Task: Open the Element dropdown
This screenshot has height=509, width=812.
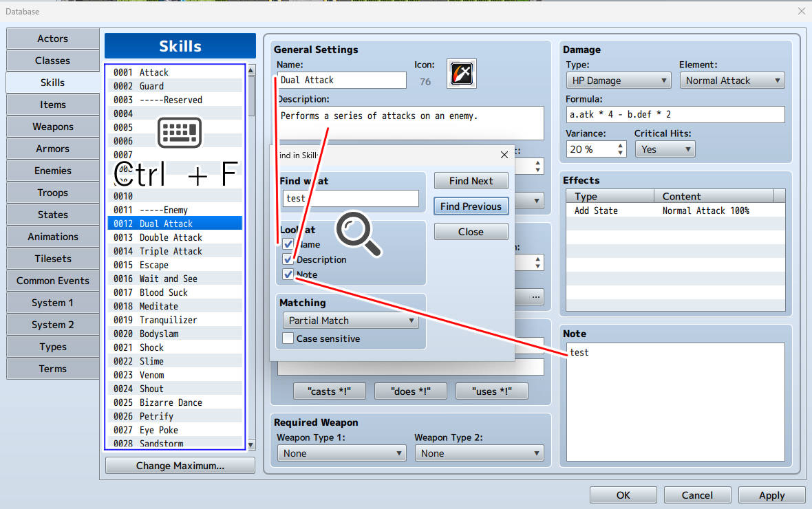Action: click(732, 80)
